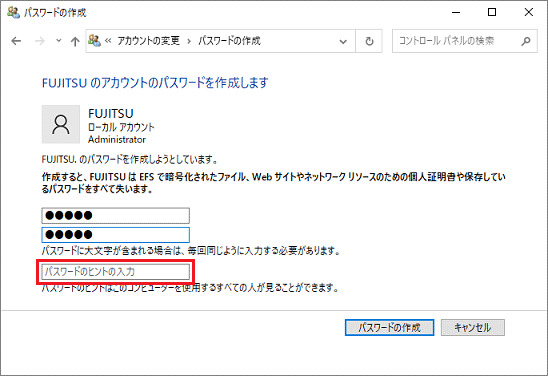Image resolution: width=548 pixels, height=376 pixels.
Task: Click the first new password field
Action: 116,216
